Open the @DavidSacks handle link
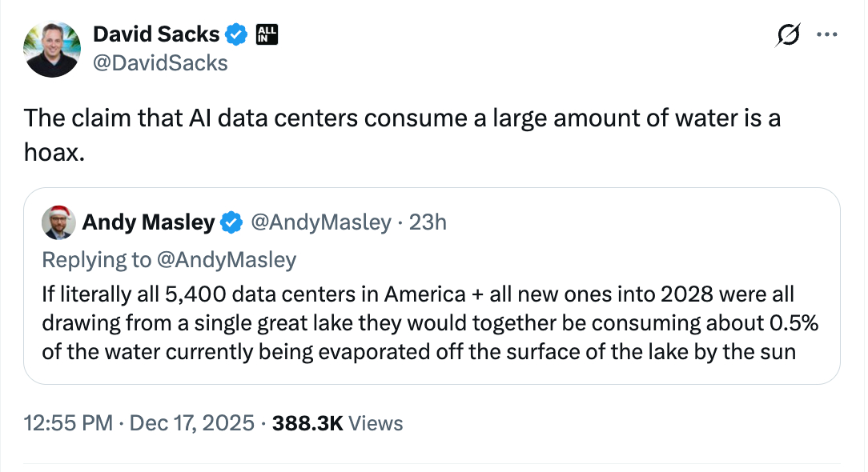The height and width of the screenshot is (472, 868). tap(161, 62)
